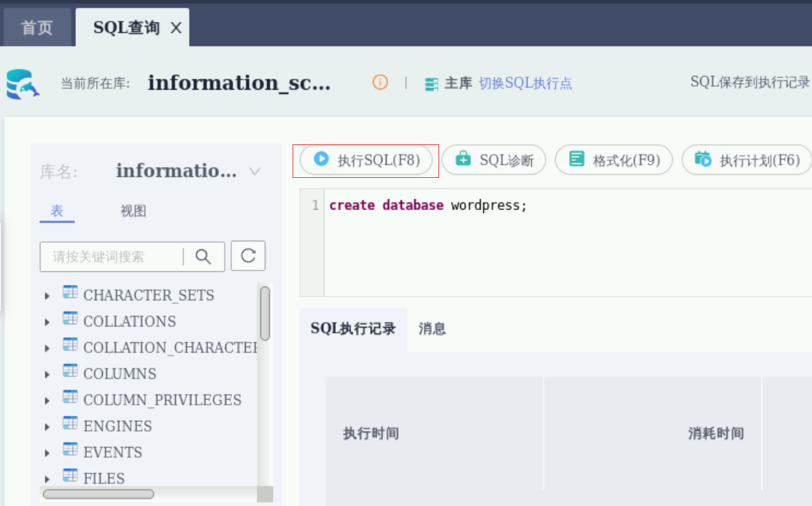Select the 表 tab in sidebar
Screen dimensions: 812x506
coord(57,211)
